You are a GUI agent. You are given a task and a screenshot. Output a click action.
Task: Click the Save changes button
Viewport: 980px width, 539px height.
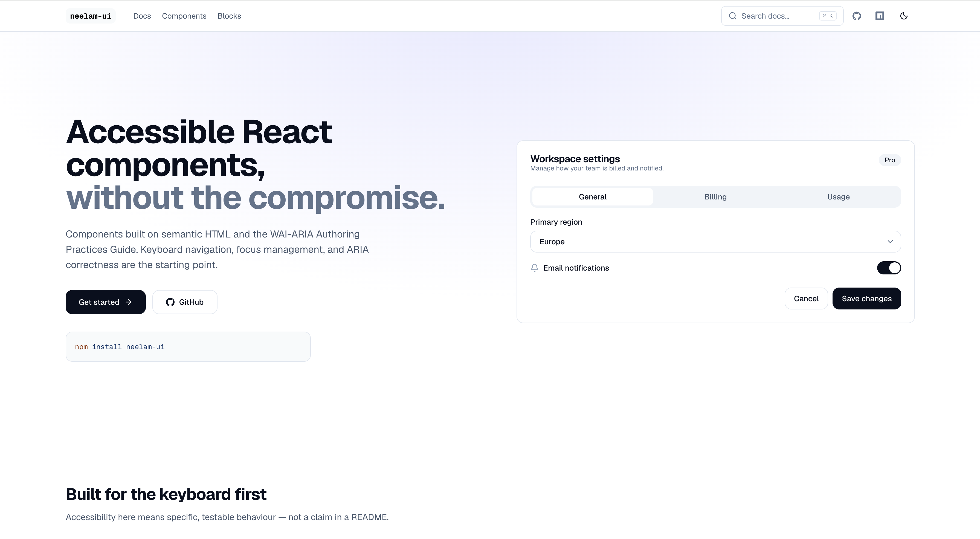[866, 299]
